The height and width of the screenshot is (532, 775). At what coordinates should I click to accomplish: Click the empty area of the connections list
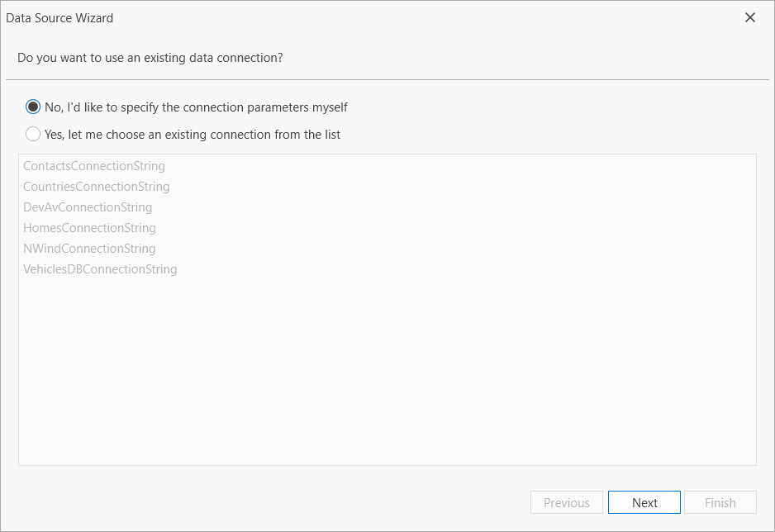(388, 372)
